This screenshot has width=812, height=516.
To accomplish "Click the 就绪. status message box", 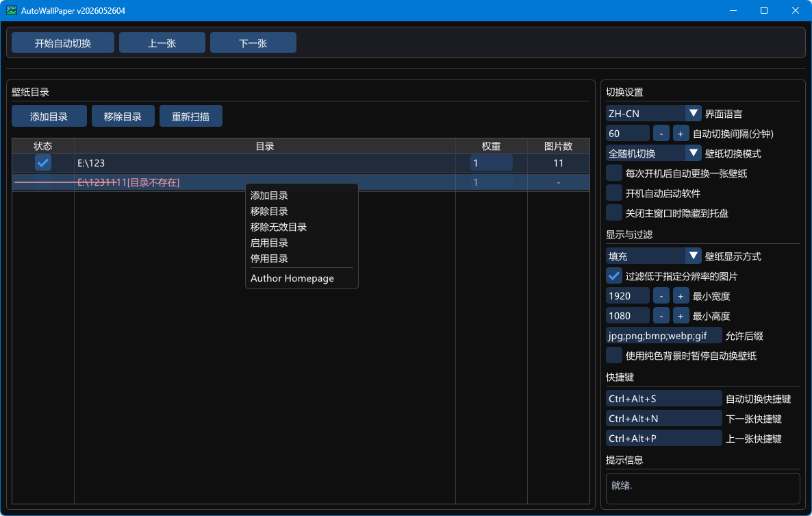I will pos(702,488).
